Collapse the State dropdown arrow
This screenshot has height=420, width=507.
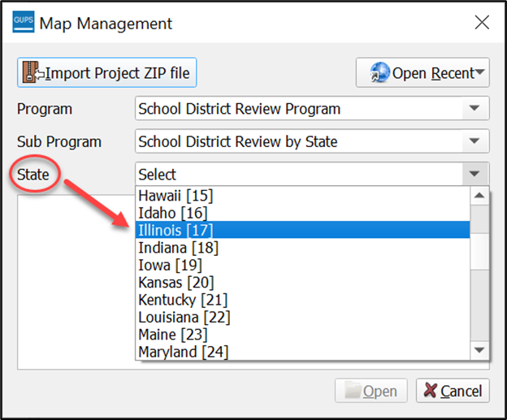pos(474,175)
